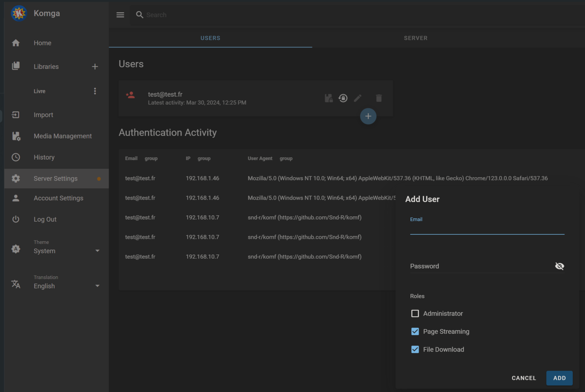Add a new library with the plus icon
This screenshot has height=392, width=585.
pyautogui.click(x=95, y=66)
